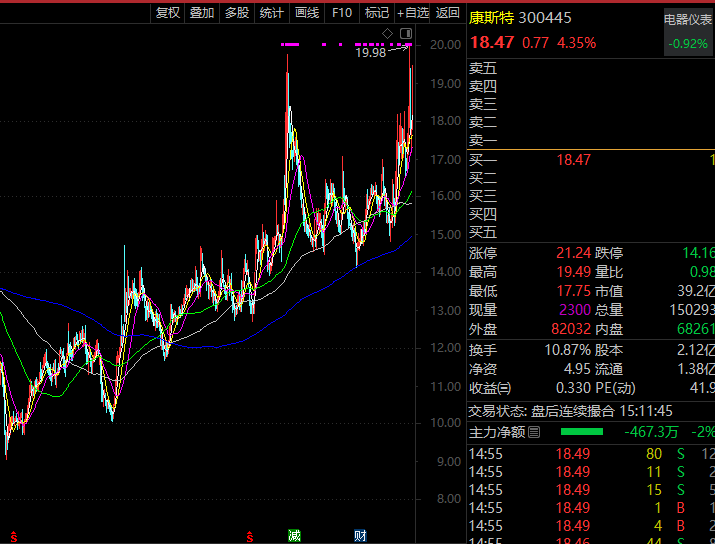Open the 电器仪表 sector link

pyautogui.click(x=689, y=19)
